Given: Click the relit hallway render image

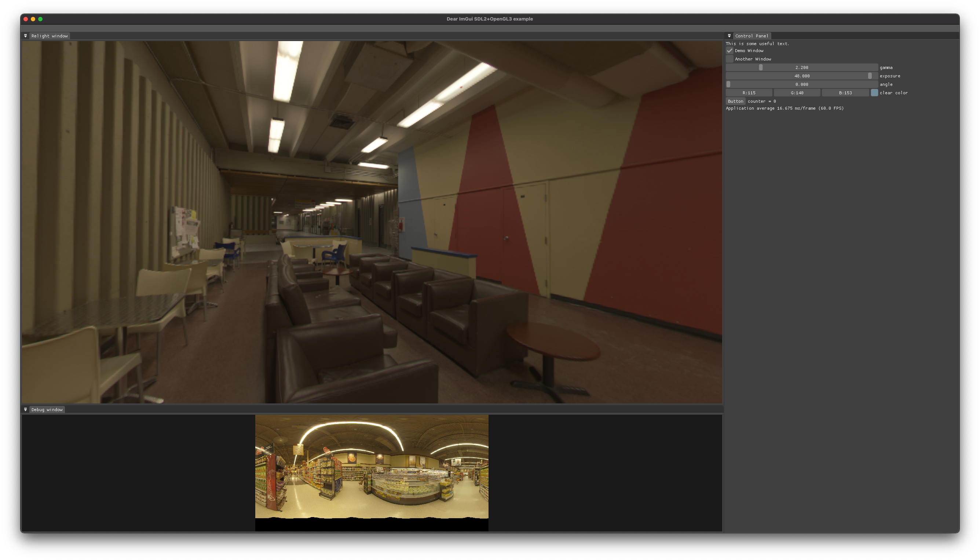Looking at the screenshot, I should 372,222.
